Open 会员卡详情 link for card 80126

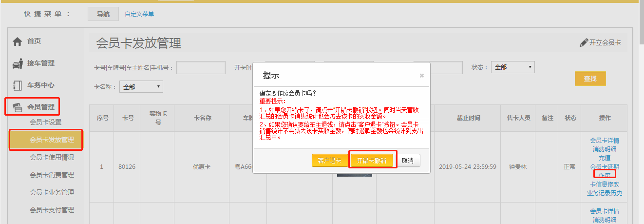click(604, 141)
